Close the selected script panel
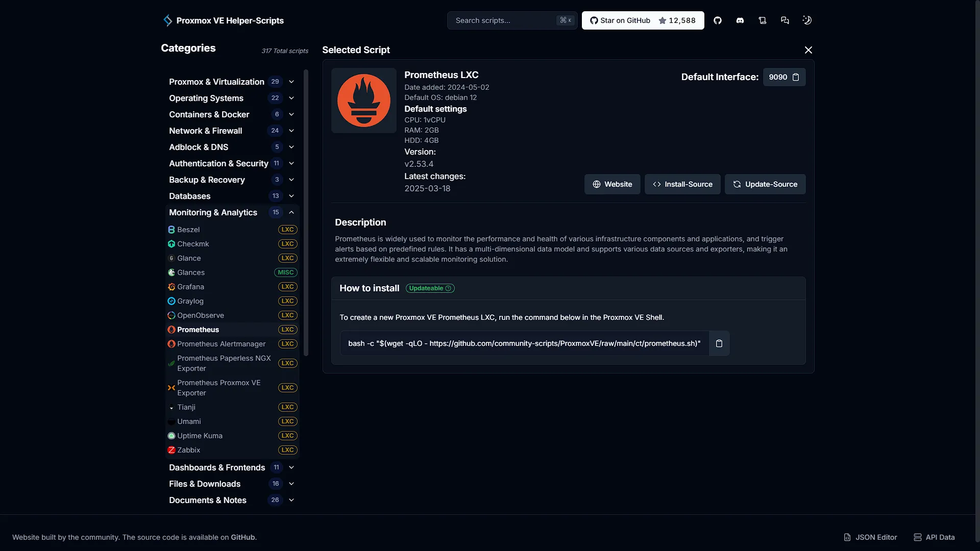 [x=808, y=50]
